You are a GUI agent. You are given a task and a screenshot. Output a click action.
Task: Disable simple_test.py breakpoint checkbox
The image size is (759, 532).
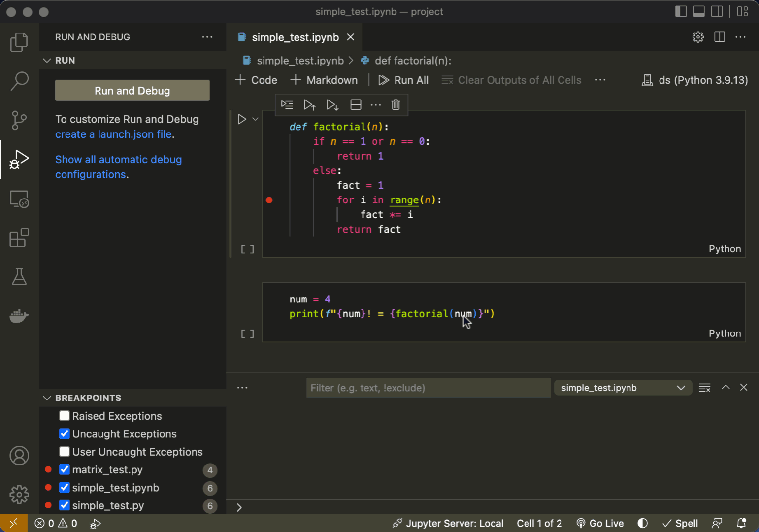[x=65, y=505]
